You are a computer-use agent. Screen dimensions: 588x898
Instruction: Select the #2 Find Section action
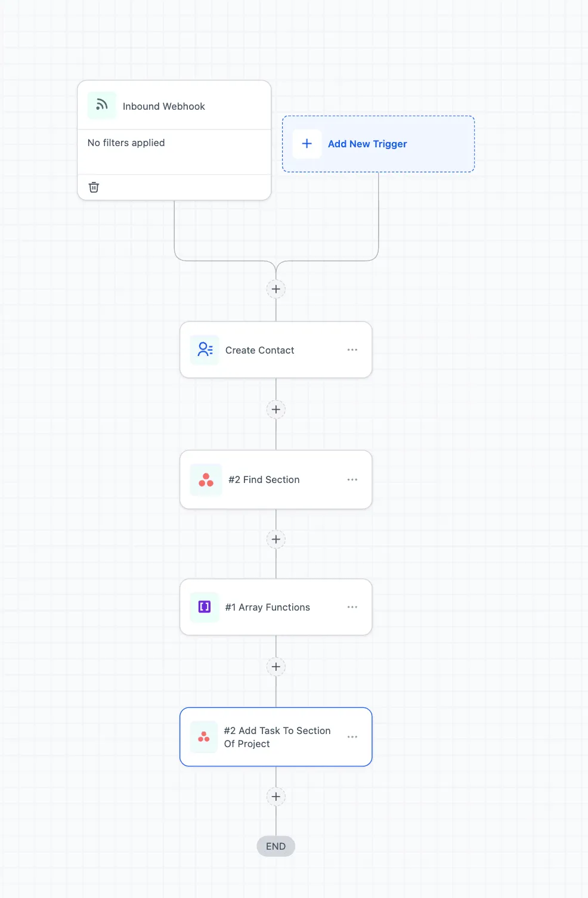coord(276,479)
